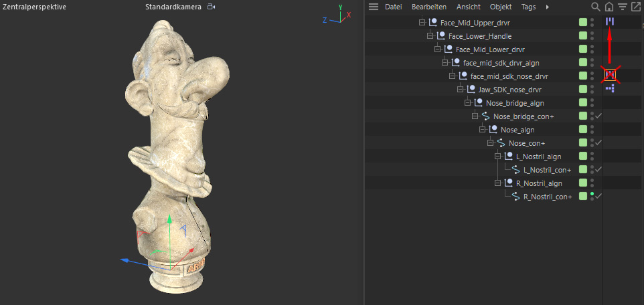This screenshot has width=644, height=305.
Task: Toggle the enable checkmark of Nose_con+
Action: pyautogui.click(x=598, y=142)
